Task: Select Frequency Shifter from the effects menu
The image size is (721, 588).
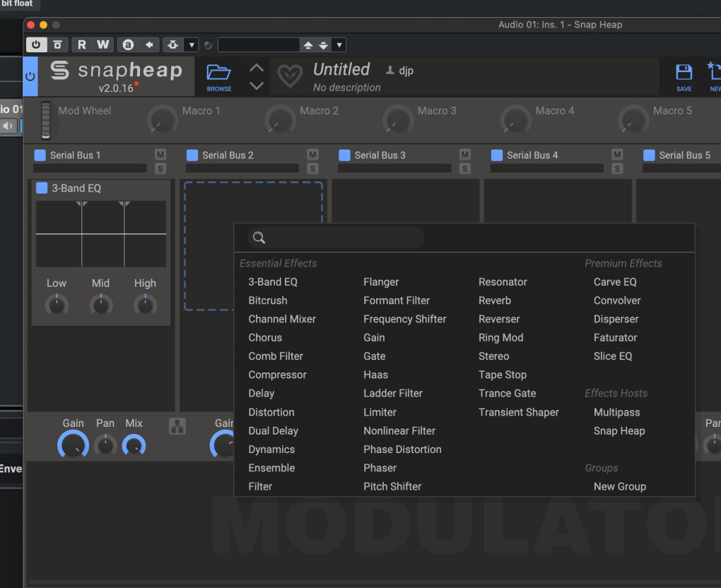Action: tap(404, 319)
